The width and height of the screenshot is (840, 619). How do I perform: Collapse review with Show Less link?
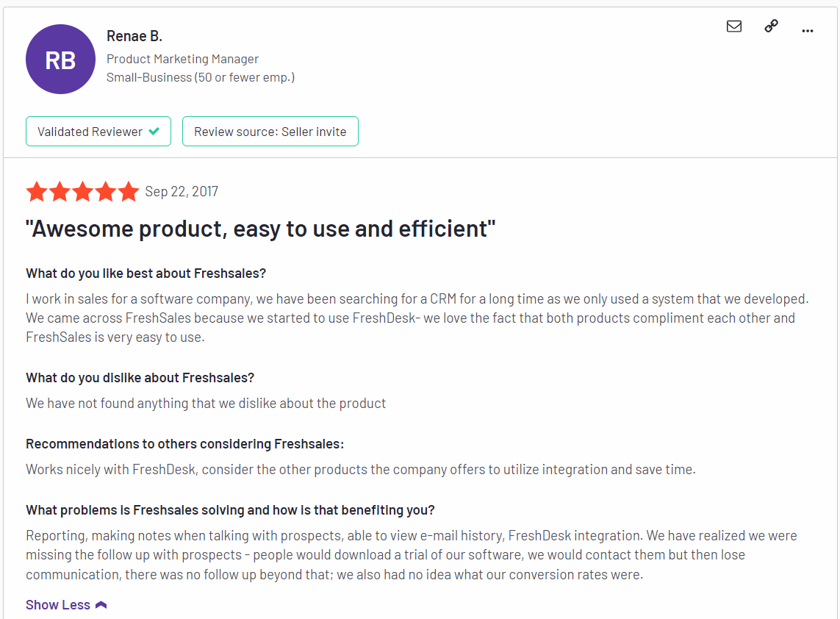pos(66,605)
